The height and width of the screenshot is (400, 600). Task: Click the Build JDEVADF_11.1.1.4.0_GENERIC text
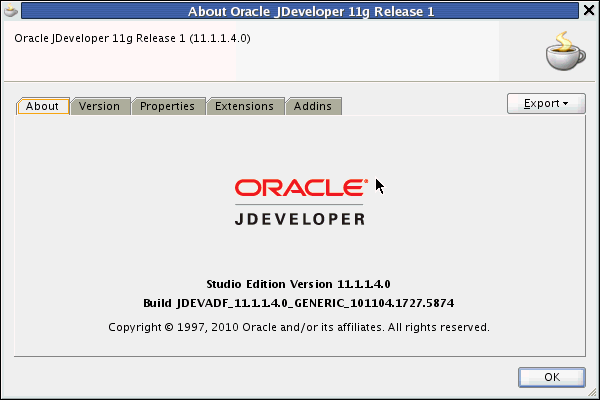[298, 303]
